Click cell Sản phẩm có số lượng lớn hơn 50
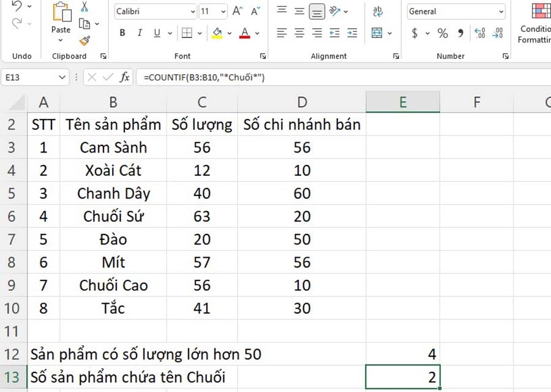The image size is (551, 392). tap(146, 354)
